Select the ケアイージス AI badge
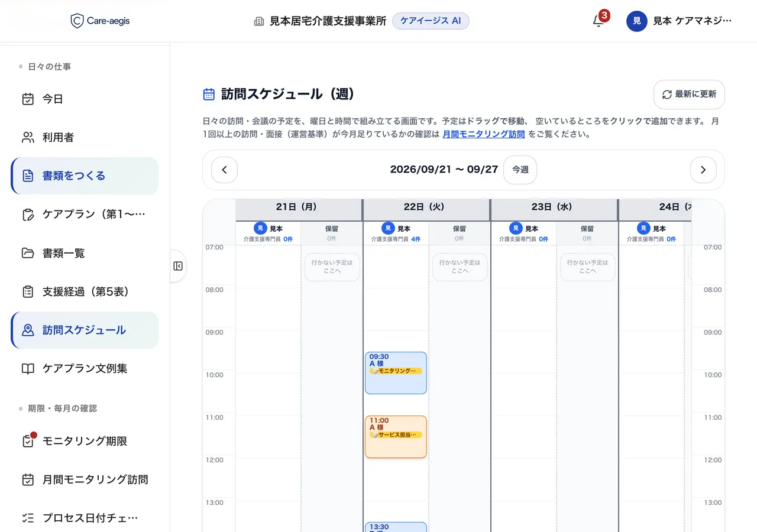The height and width of the screenshot is (532, 757). point(431,21)
